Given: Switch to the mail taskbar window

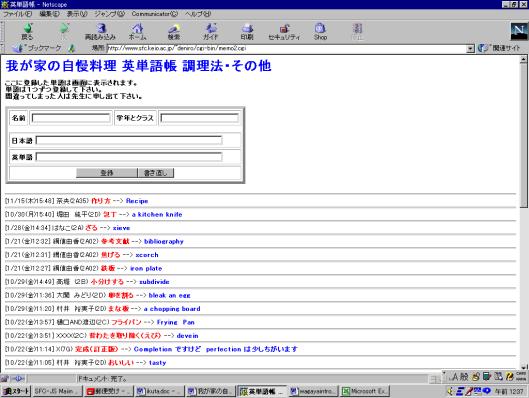Looking at the screenshot, I should click(109, 391).
